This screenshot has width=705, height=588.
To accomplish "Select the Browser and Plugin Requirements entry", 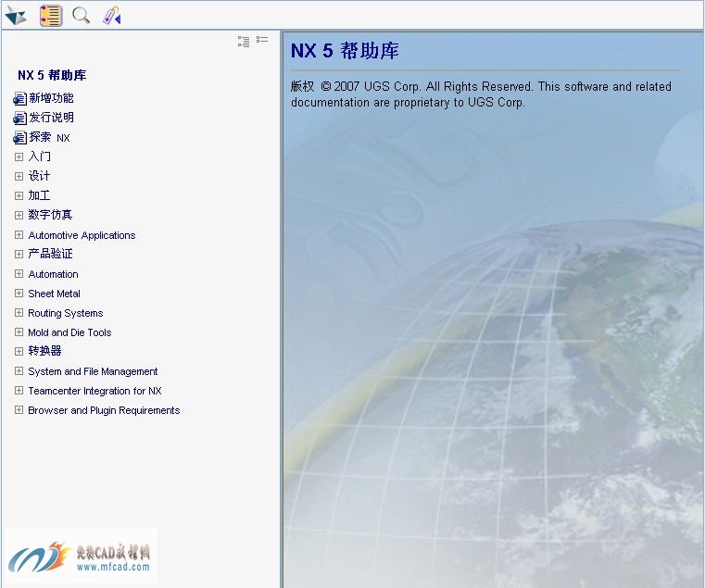I will [104, 410].
